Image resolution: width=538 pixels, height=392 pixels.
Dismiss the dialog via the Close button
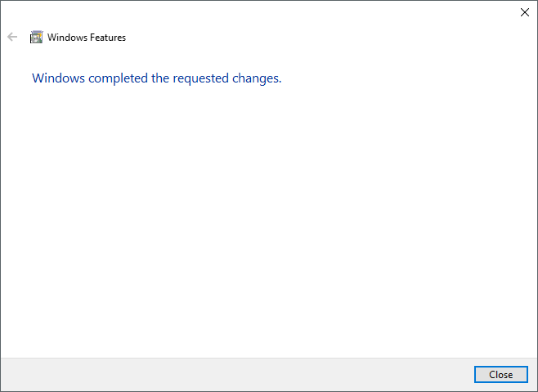[500, 375]
